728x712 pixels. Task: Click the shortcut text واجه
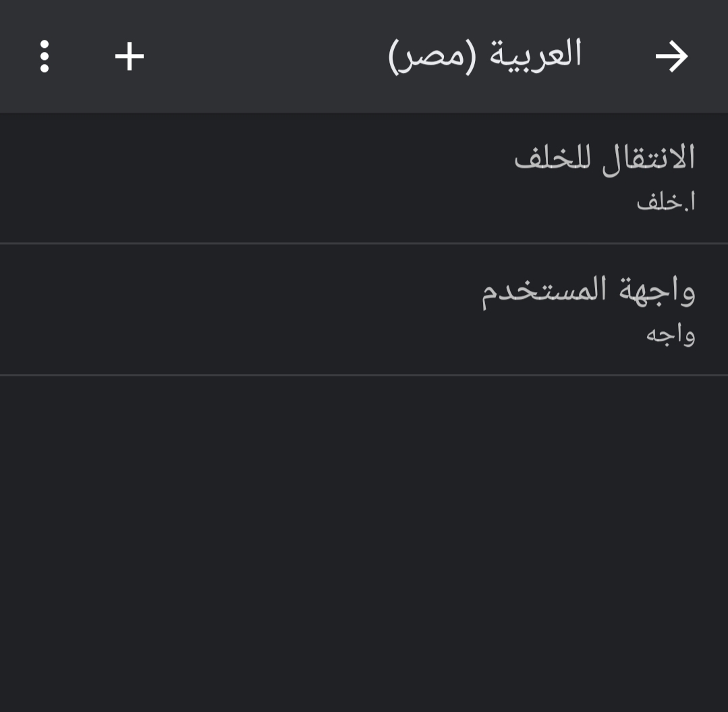point(671,334)
